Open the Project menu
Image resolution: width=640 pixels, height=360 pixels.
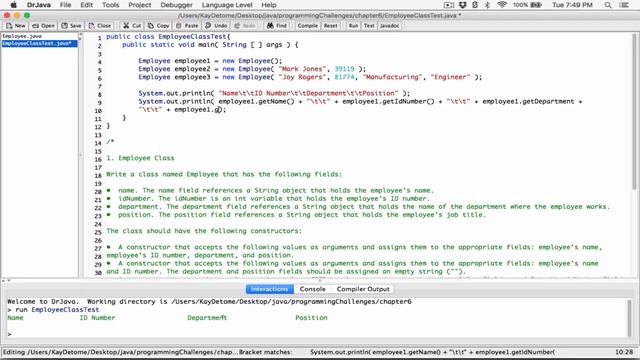(140, 5)
